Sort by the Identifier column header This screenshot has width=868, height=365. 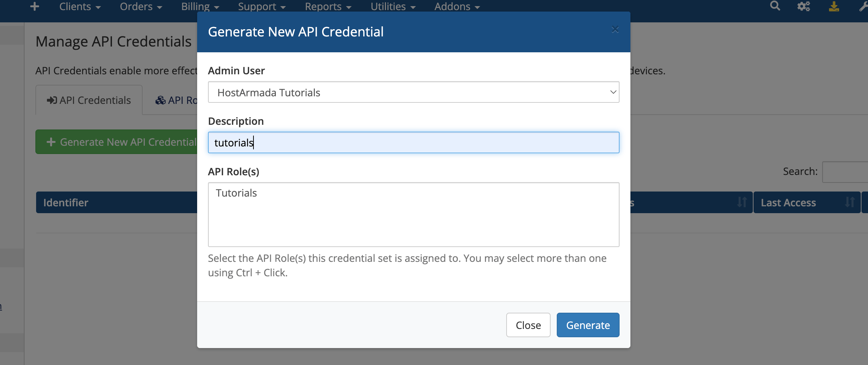[x=117, y=202]
